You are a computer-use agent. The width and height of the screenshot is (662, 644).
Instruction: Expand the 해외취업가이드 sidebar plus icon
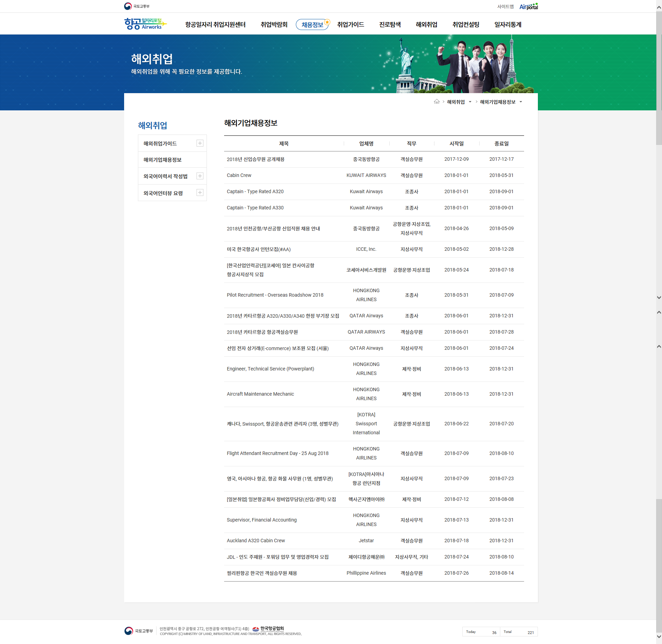200,143
